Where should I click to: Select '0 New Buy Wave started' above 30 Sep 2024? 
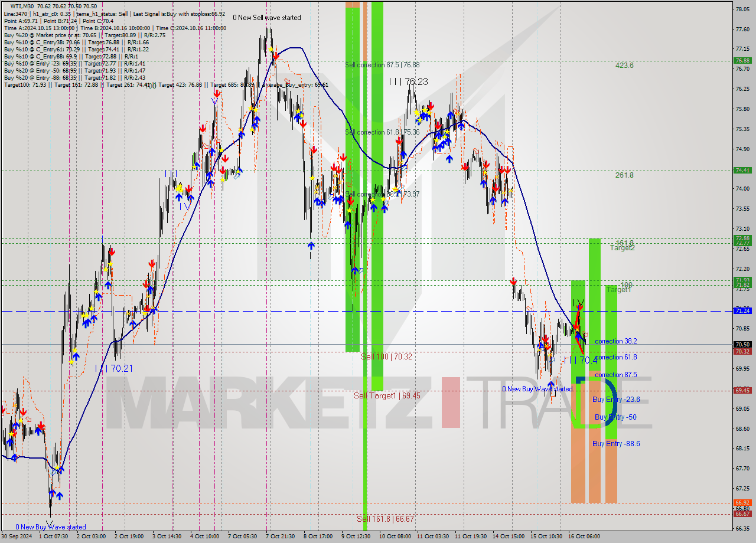pyautogui.click(x=51, y=527)
